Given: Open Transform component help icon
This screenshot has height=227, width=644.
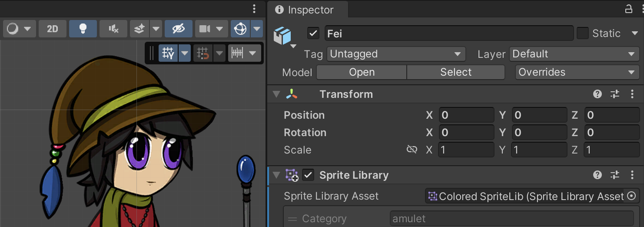Looking at the screenshot, I should coord(598,94).
